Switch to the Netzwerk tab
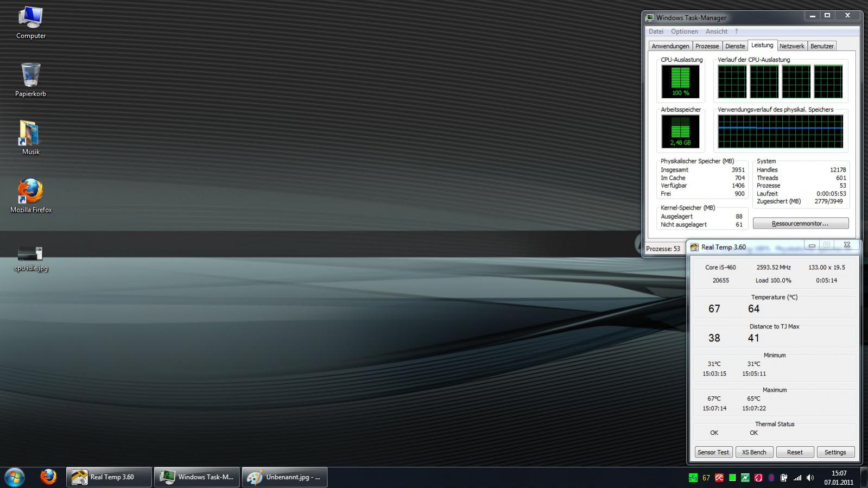Image resolution: width=868 pixels, height=488 pixels. click(792, 46)
